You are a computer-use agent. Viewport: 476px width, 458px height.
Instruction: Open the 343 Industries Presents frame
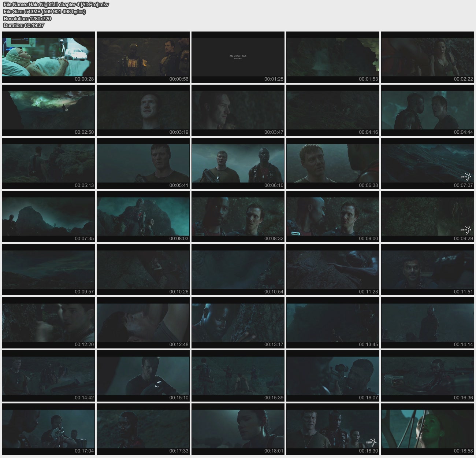click(238, 57)
